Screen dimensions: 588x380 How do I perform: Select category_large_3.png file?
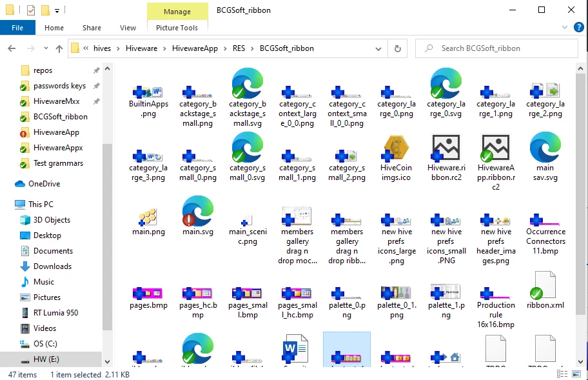tap(148, 165)
